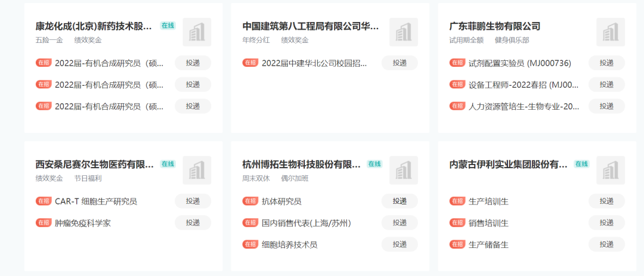Apply via 投递 for CAR-T 细胞生产研究员
The image size is (644, 276).
tap(193, 201)
